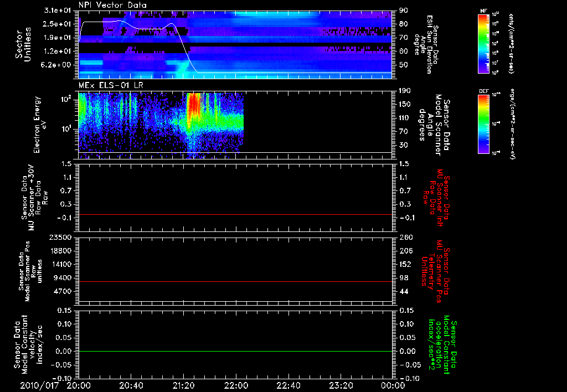Select the "260" telemetry tick value
The width and height of the screenshot is (567, 392).
(x=405, y=237)
